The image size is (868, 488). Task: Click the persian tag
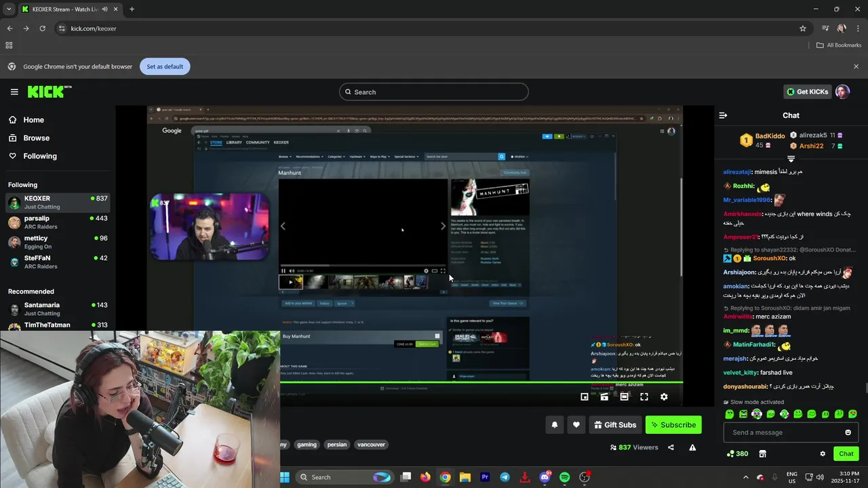337,445
